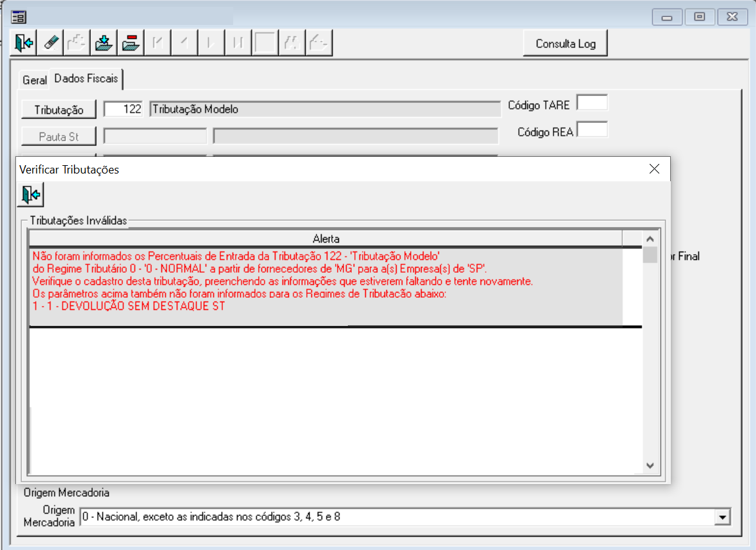Click the Pauta St code field
Viewport: 756px width, 550px height.
(155, 136)
